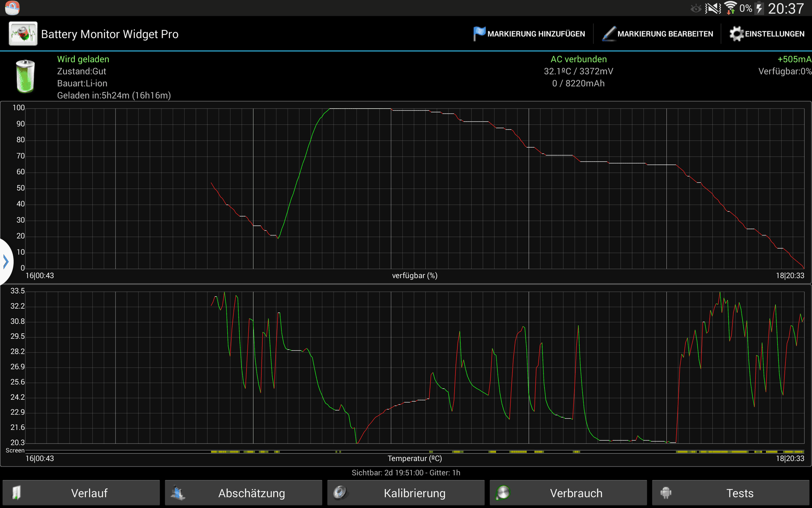Viewport: 812px width, 508px height.
Task: Tap the status bar eye icon
Action: click(x=696, y=8)
